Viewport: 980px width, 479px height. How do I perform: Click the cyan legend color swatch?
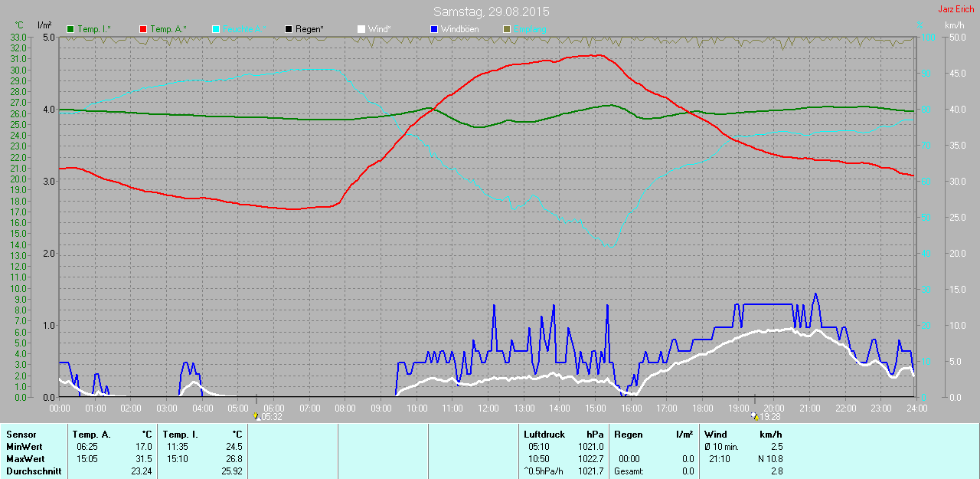click(x=216, y=29)
